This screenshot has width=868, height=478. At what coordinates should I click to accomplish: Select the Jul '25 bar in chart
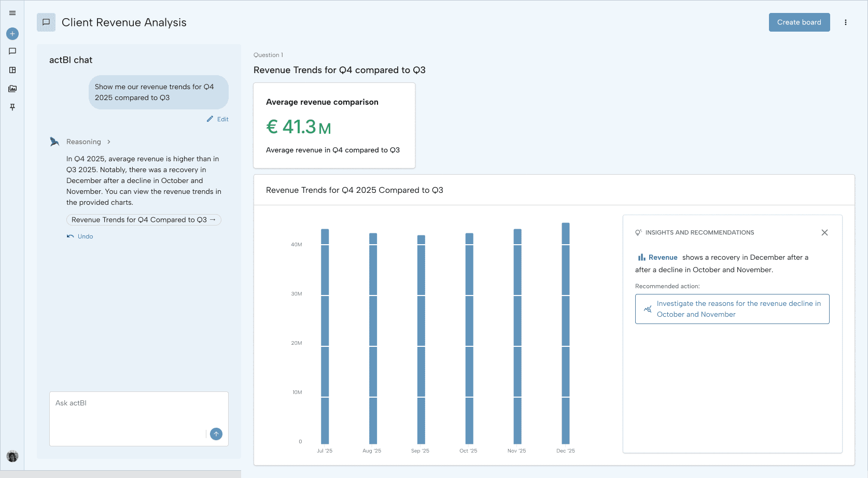pyautogui.click(x=325, y=336)
